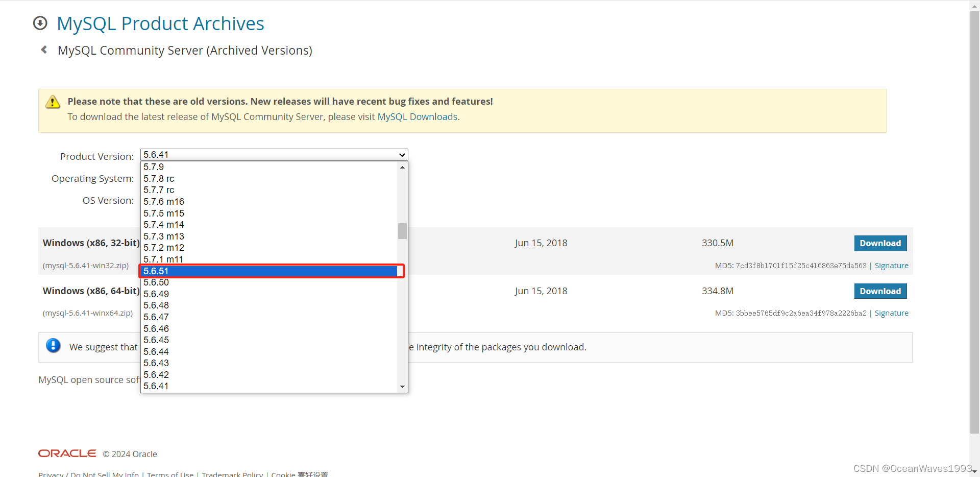
Task: Click the 334.8M file size value
Action: point(718,291)
